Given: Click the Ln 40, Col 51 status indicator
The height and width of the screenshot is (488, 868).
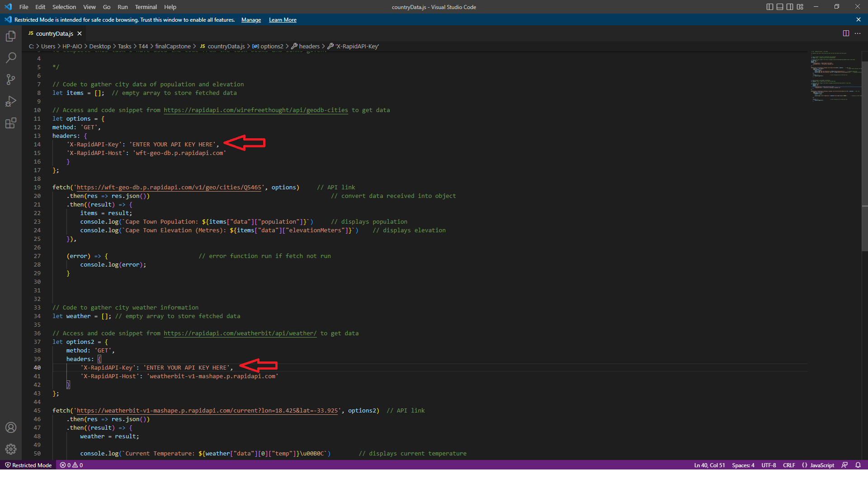Looking at the screenshot, I should tap(709, 465).
